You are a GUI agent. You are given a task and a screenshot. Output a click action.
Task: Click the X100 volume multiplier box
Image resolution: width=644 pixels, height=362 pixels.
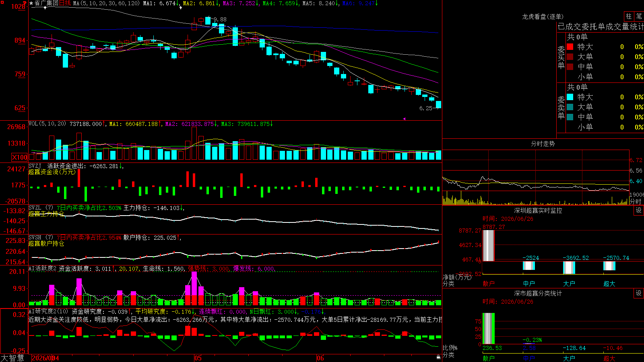pos(19,157)
